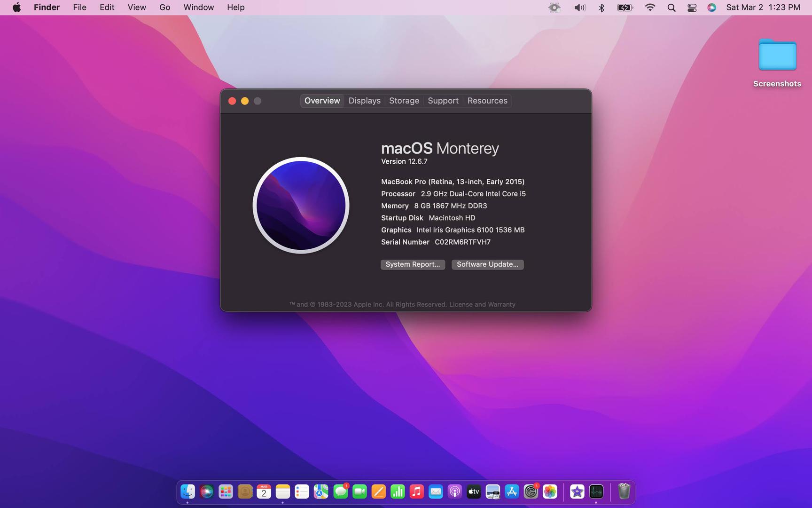The width and height of the screenshot is (812, 508).
Task: Open the Window menu
Action: 198,8
